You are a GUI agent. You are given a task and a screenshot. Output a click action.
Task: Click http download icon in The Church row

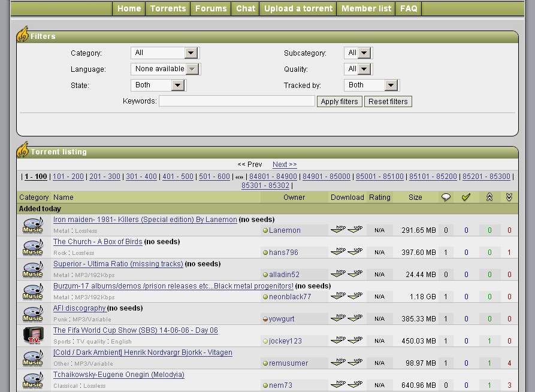point(338,251)
